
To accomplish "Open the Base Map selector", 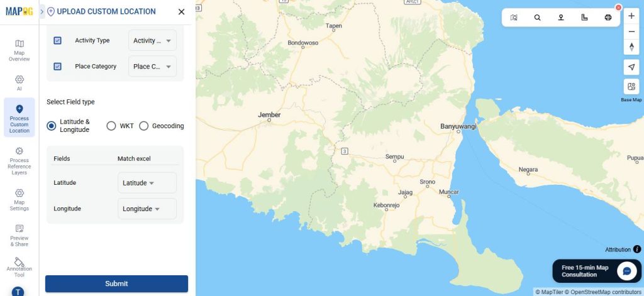I will pos(631,87).
